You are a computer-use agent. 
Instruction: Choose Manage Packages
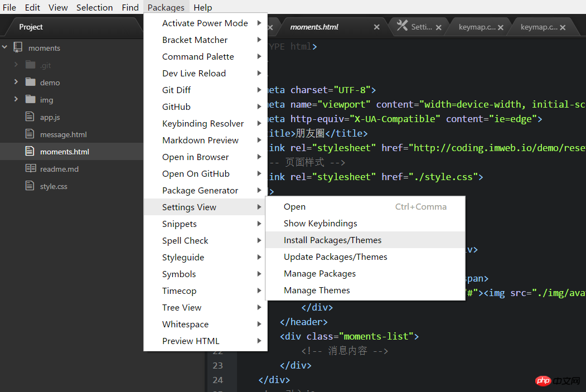click(x=365, y=274)
